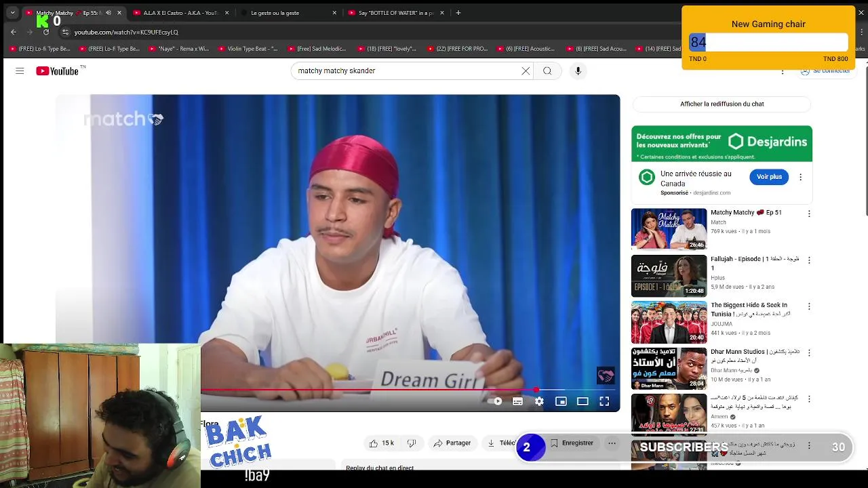Open more actions ellipsis under the video
This screenshot has height=488, width=868.
coord(612,443)
